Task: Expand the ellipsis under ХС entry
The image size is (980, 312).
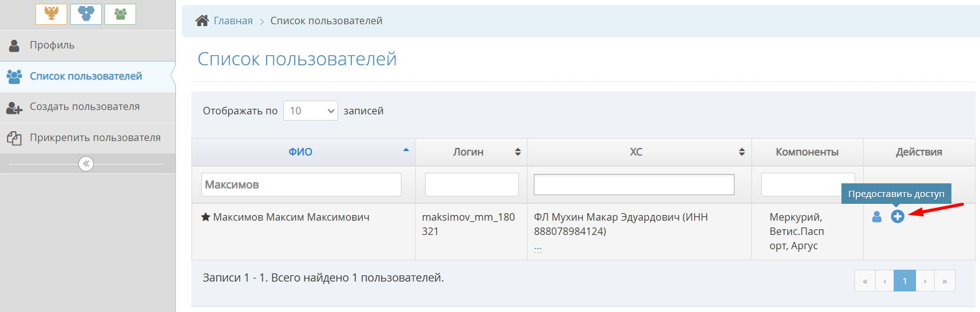Action: tap(538, 248)
